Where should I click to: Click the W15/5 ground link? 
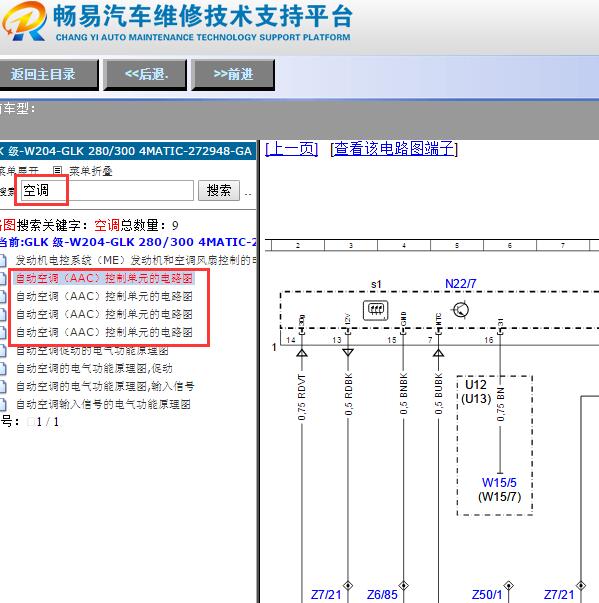pyautogui.click(x=499, y=482)
